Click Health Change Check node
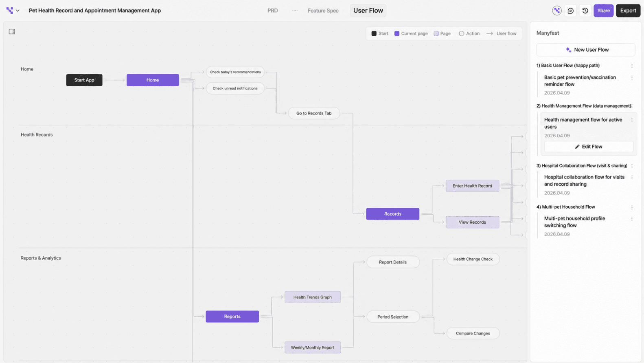 tap(473, 259)
